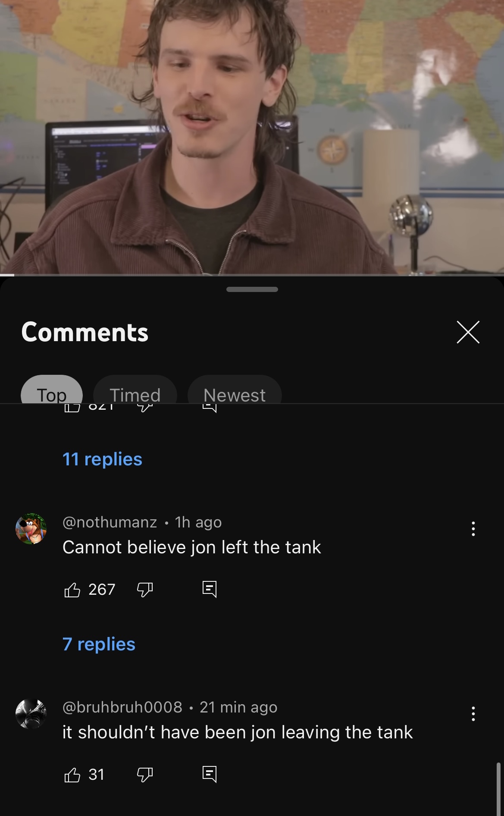Expand the 11 replies thread
Screen dimensions: 504x816
(x=102, y=459)
